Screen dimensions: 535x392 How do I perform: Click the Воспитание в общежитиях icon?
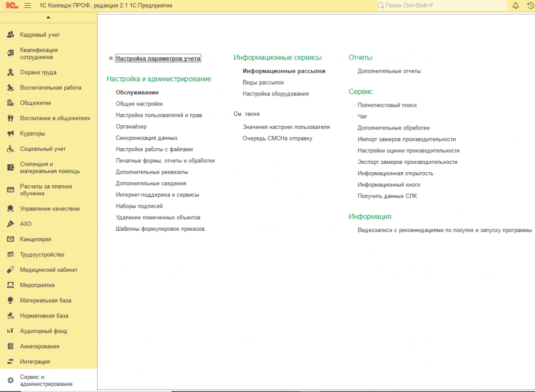pos(10,118)
